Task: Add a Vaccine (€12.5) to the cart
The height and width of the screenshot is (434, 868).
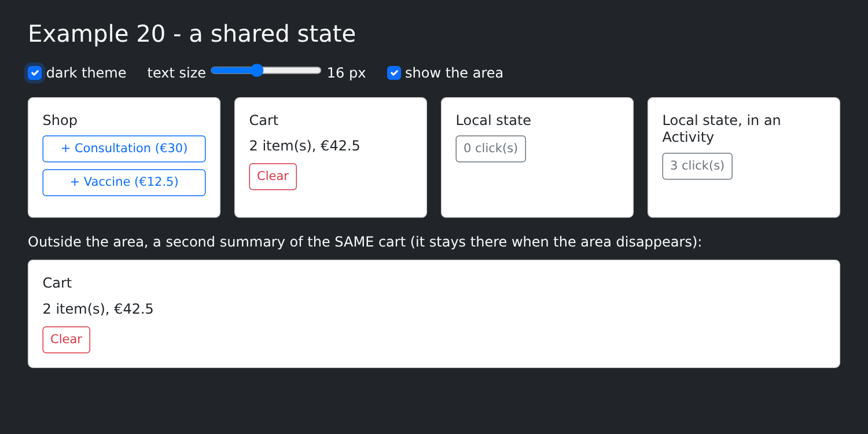Action: coord(124,182)
